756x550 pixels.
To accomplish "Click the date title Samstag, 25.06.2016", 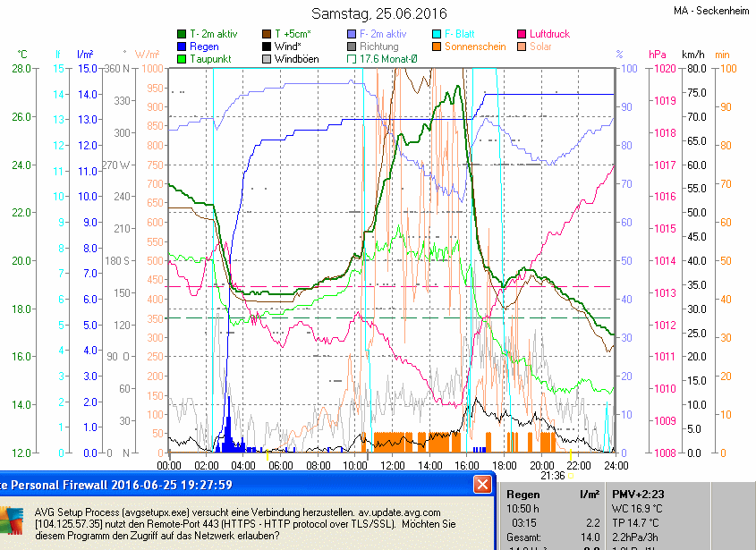I will coord(378,13).
